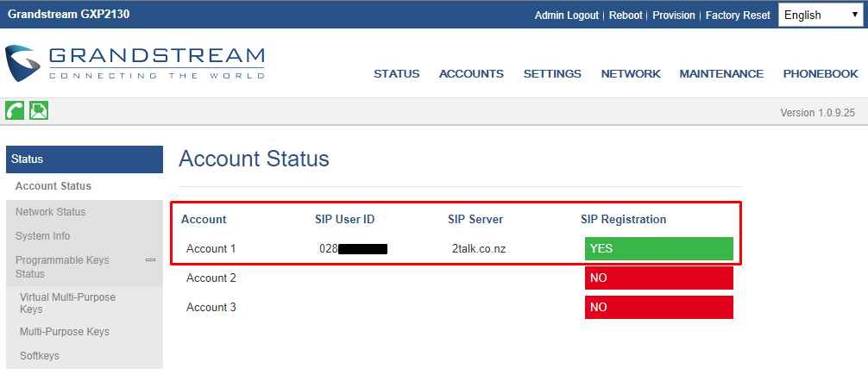Image resolution: width=868 pixels, height=381 pixels.
Task: Open the PHONEBOOK menu
Action: pyautogui.click(x=821, y=74)
